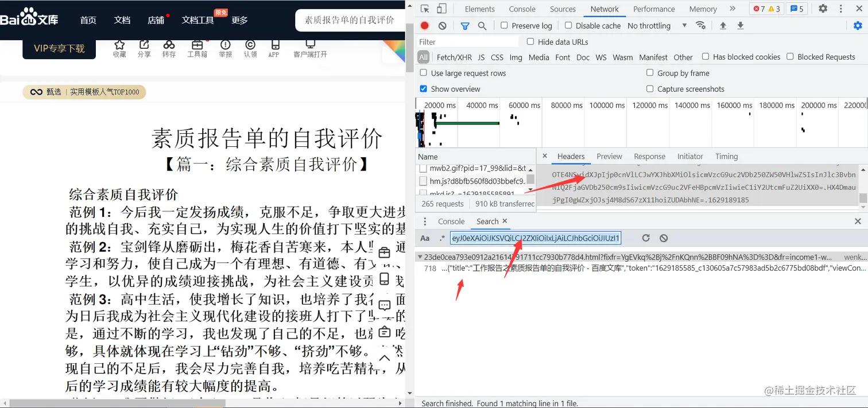
Task: Click the 举报 report icon
Action: click(225, 45)
